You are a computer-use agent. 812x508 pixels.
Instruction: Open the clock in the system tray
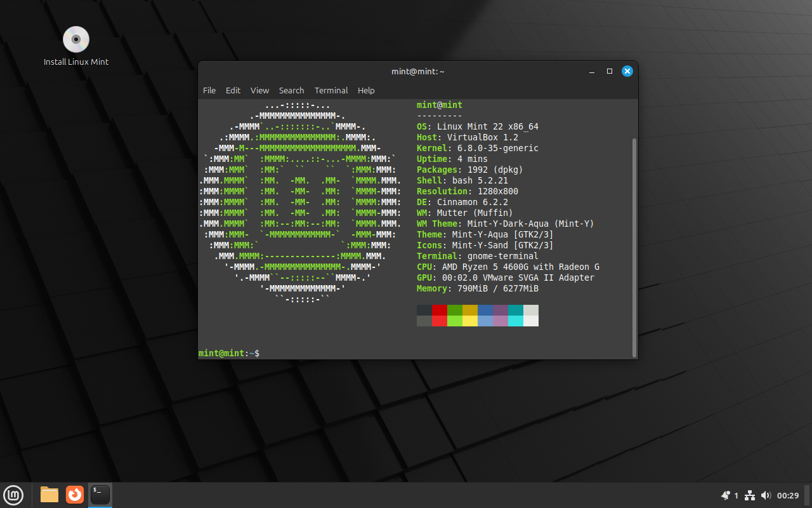tap(788, 495)
